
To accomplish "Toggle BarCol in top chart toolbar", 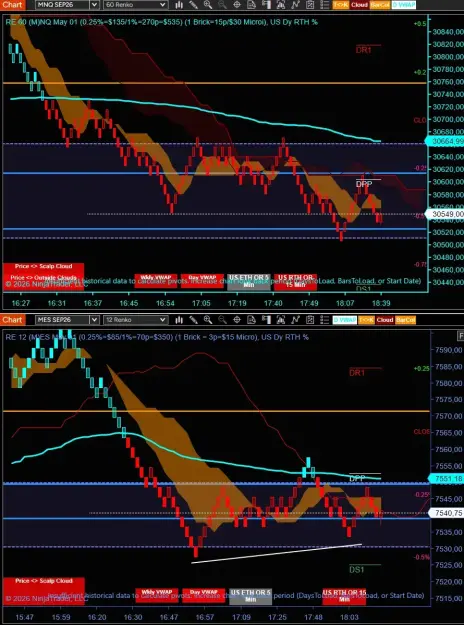I will pyautogui.click(x=380, y=5).
